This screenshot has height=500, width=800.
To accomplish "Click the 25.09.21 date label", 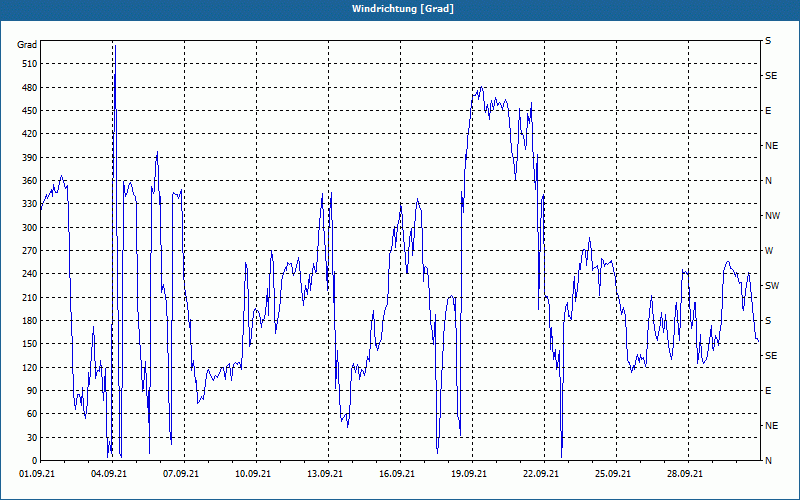I will click(x=613, y=474).
